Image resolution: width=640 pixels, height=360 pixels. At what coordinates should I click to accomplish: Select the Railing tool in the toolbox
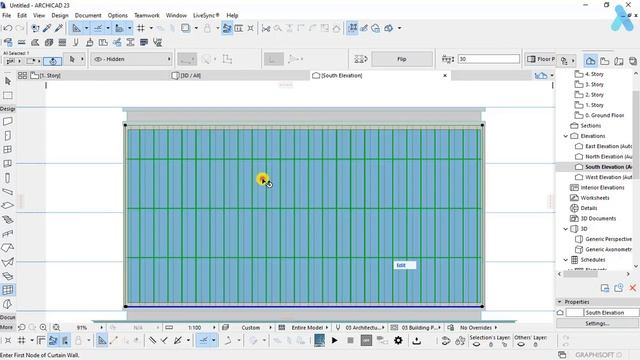pos(8,233)
